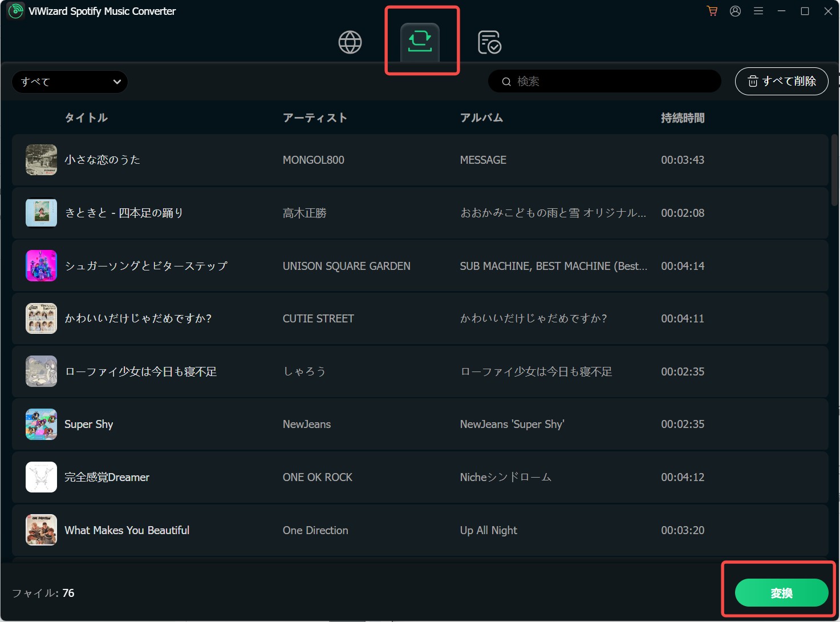This screenshot has width=840, height=622.
Task: Select the 小さな恋のうた album thumbnail
Action: [41, 160]
